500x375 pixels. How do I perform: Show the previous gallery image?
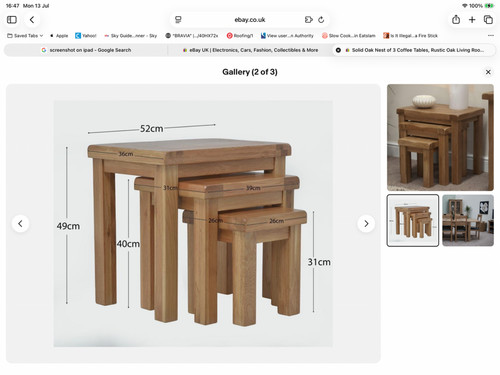(x=20, y=223)
